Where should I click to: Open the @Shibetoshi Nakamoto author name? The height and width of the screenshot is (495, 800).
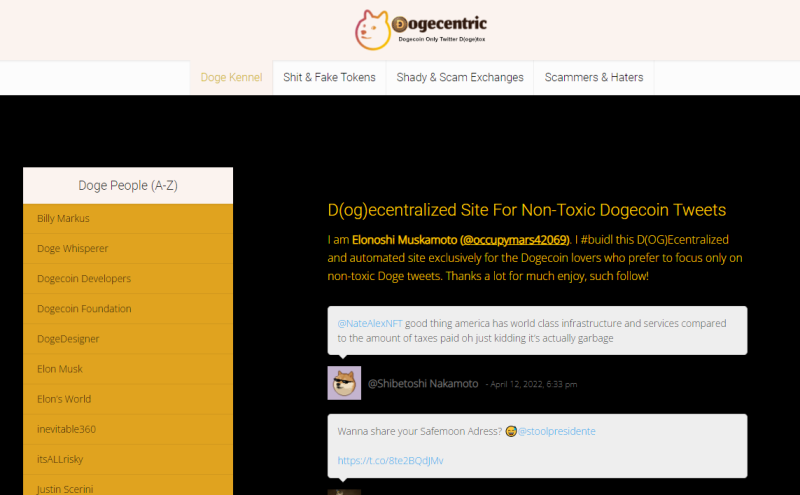(423, 384)
